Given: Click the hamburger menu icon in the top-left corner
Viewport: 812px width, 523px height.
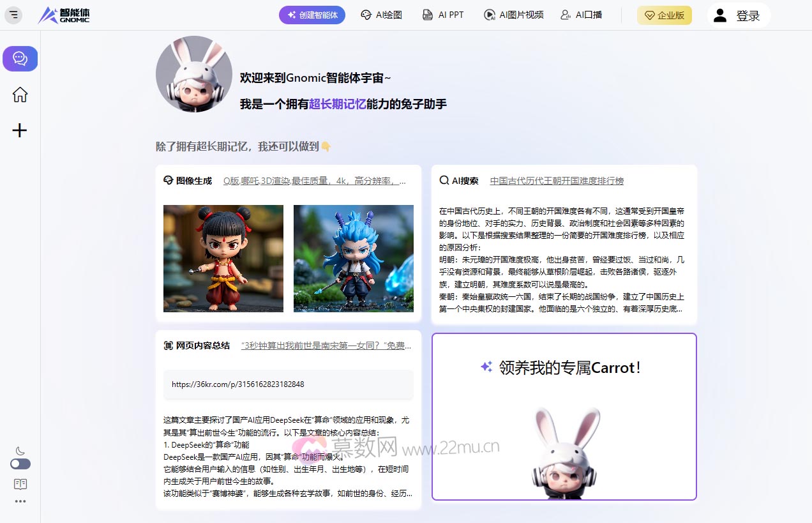Looking at the screenshot, I should (x=13, y=14).
